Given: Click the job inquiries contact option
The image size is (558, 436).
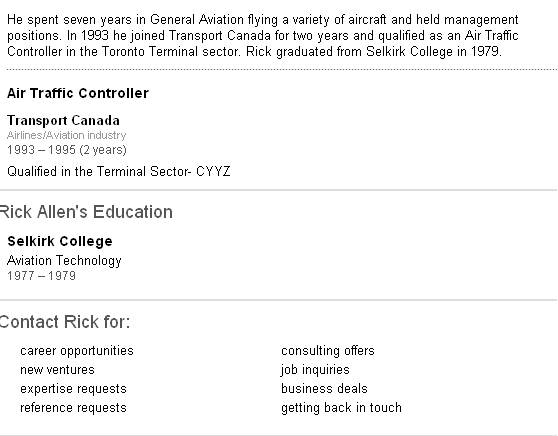Looking at the screenshot, I should click(315, 370).
